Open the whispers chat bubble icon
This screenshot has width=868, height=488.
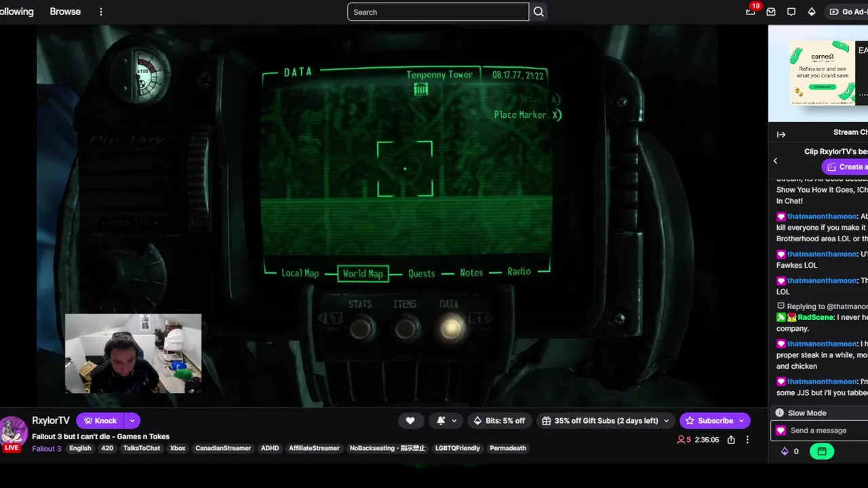(791, 12)
